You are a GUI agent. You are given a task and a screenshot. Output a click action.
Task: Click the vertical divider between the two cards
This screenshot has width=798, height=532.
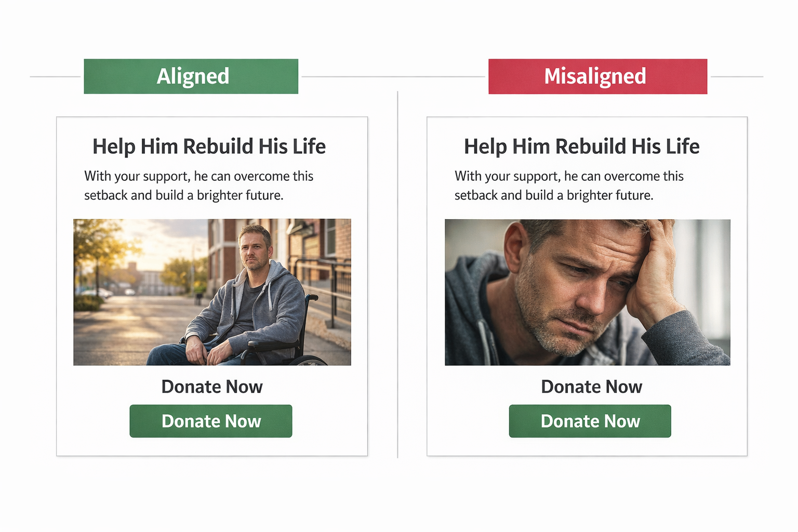click(398, 274)
